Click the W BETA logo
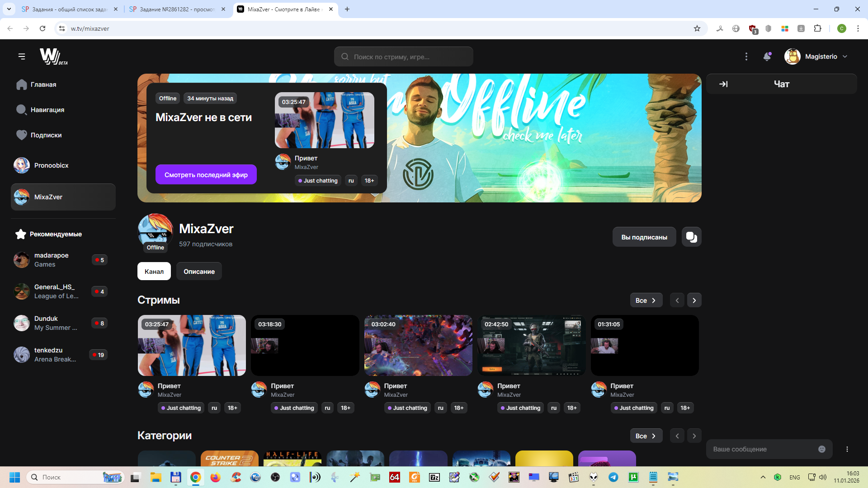The image size is (868, 488). pos(53,56)
